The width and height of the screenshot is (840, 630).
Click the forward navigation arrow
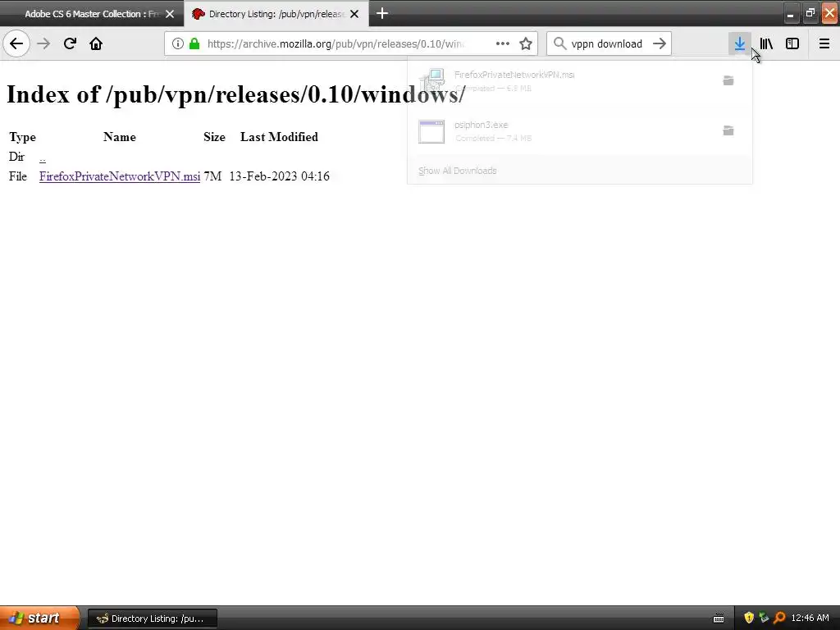[x=43, y=43]
